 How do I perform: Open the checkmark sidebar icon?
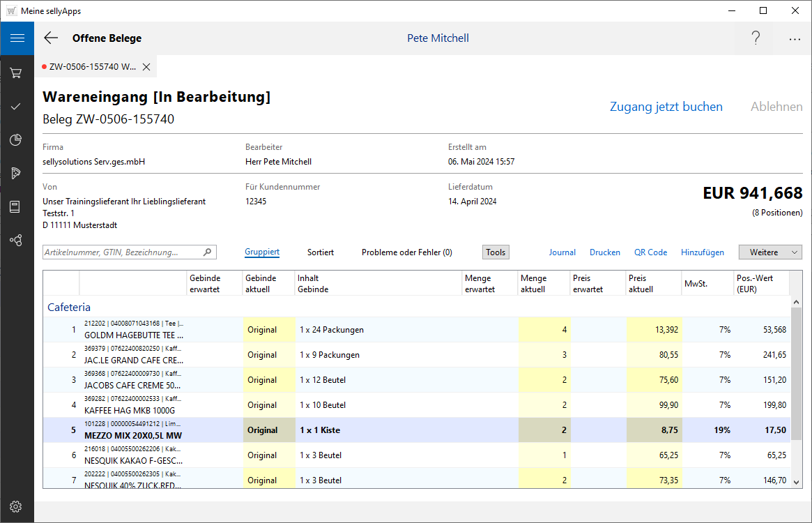click(x=16, y=107)
